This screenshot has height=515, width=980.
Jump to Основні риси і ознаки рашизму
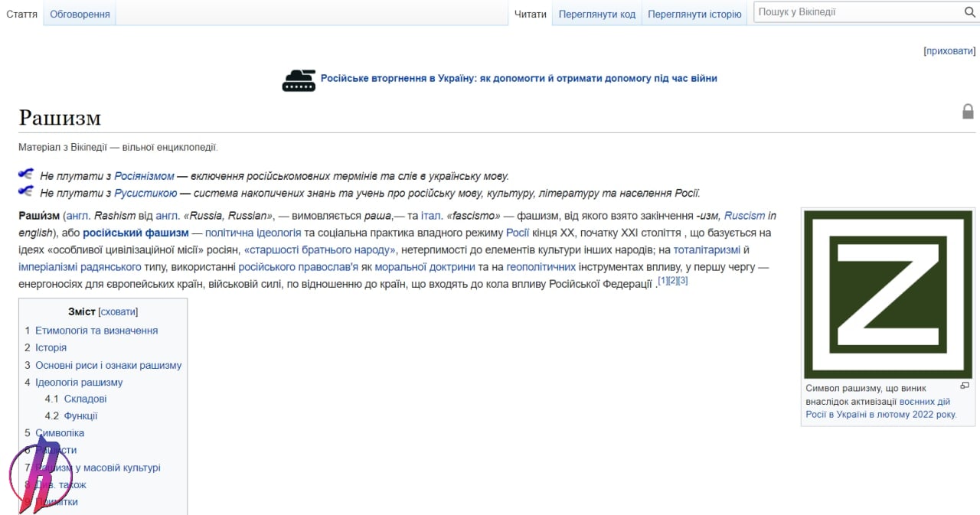[109, 365]
